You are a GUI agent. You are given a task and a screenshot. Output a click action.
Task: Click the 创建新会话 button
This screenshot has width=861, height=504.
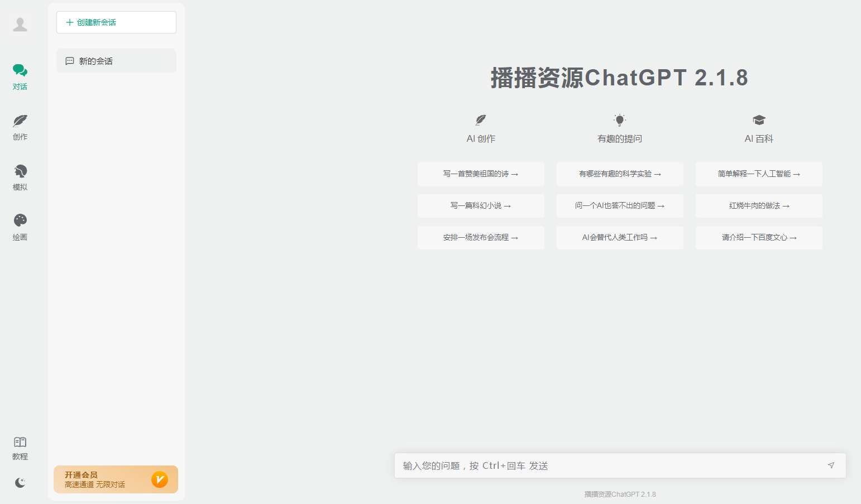click(116, 22)
